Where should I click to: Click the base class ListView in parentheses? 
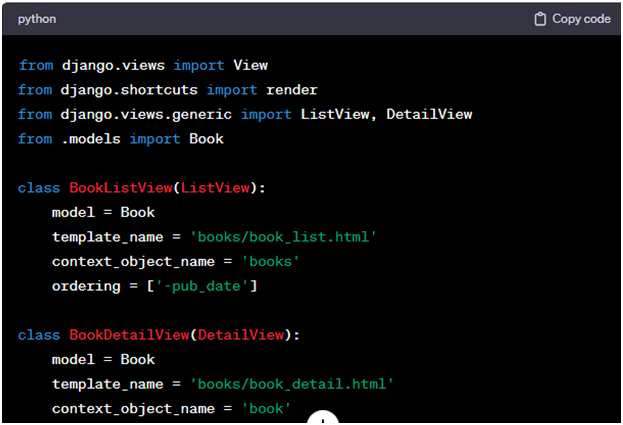click(215, 188)
